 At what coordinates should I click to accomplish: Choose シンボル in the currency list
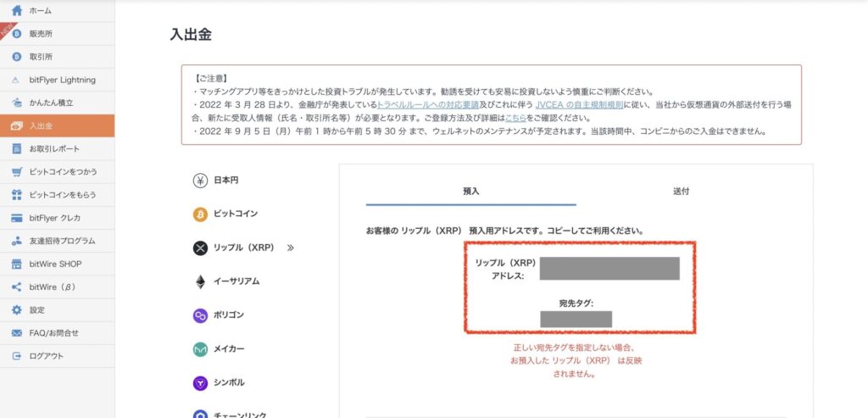point(229,383)
